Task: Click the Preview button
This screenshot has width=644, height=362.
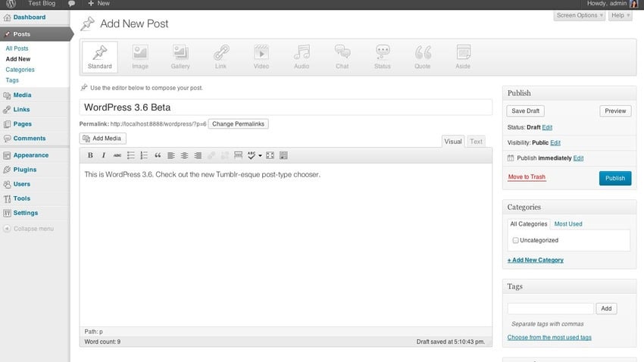Action: coord(615,111)
